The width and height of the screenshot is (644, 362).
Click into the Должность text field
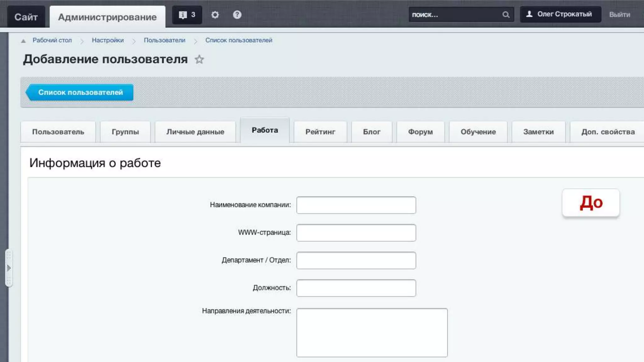pos(356,288)
